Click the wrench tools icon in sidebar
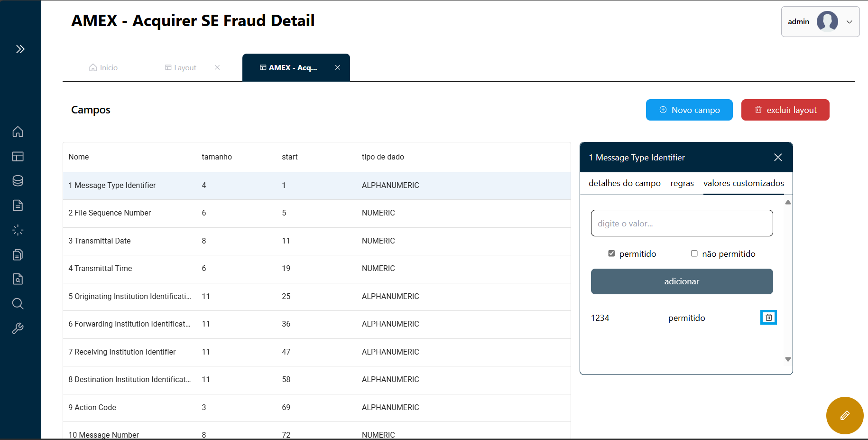 (18, 328)
